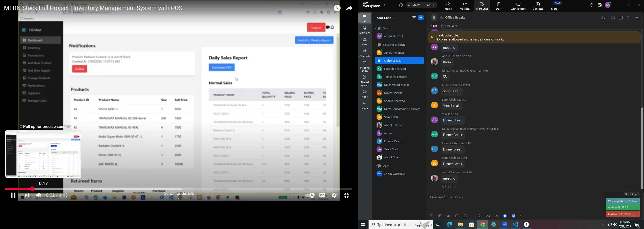644x229 pixels.
Task: Open the AA profile avatar menu
Action: (x=608, y=5)
